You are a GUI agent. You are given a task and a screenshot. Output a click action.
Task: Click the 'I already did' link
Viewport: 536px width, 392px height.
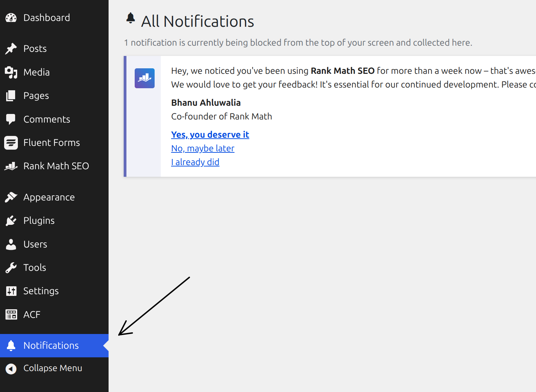tap(195, 162)
